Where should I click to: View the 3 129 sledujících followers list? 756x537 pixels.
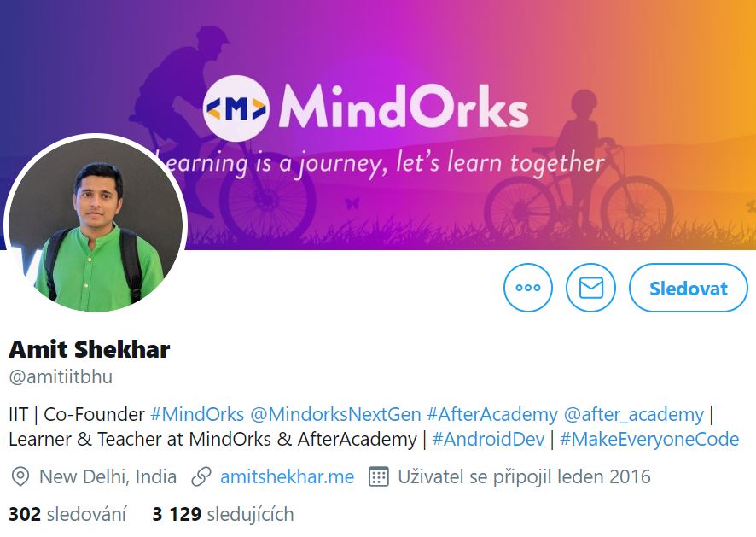click(223, 514)
